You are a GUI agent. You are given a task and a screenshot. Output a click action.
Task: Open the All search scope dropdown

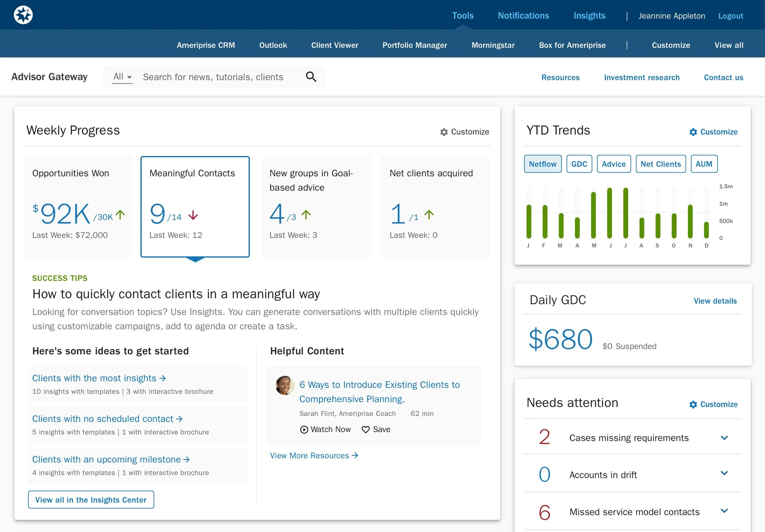(122, 76)
